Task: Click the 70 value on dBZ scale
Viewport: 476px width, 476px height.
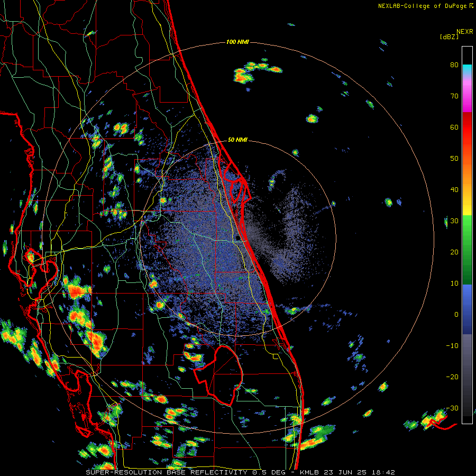Action: [454, 96]
